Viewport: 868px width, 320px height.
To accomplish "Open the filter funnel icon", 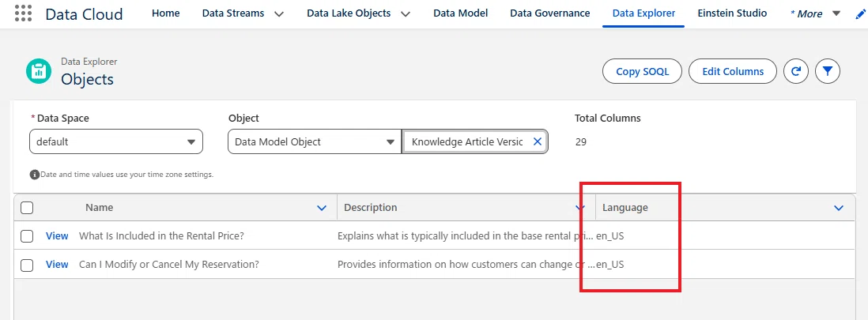I will (828, 71).
